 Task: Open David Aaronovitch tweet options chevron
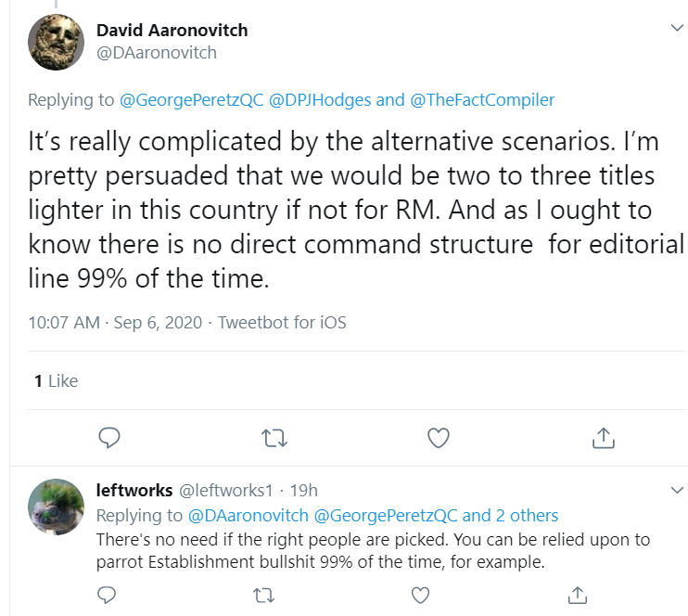coord(677,28)
